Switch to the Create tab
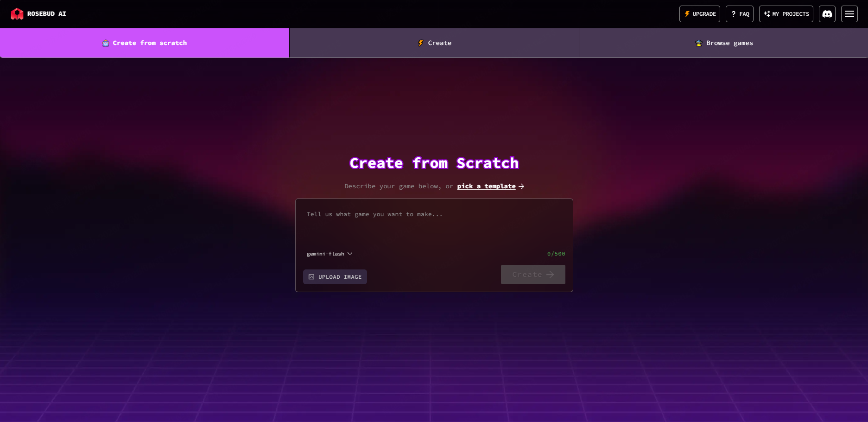The image size is (868, 422). [434, 43]
